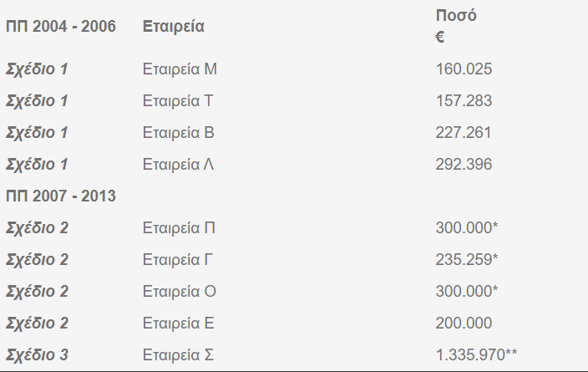Click the 'Εταιρεία' column header
Screen dimensions: 588x372
[173, 27]
